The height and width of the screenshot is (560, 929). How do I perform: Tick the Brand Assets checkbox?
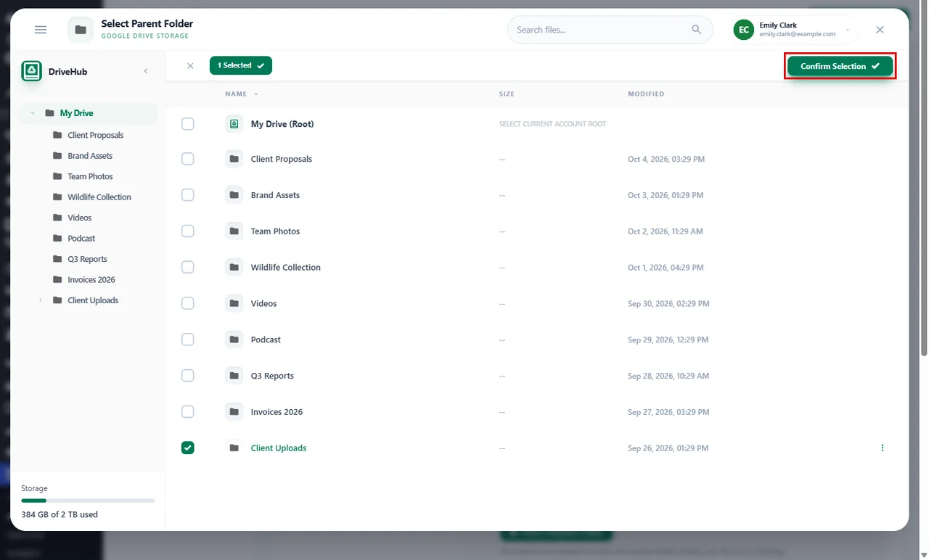point(188,195)
